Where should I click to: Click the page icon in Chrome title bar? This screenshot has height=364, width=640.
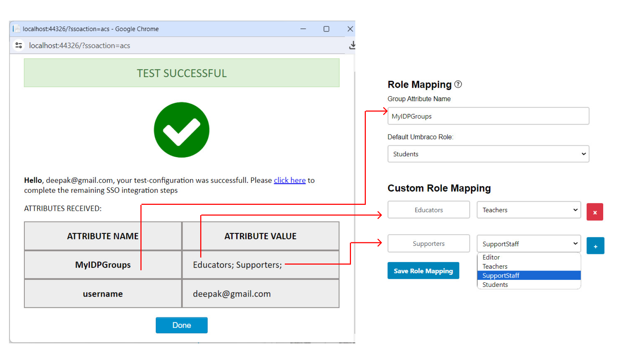coord(16,29)
